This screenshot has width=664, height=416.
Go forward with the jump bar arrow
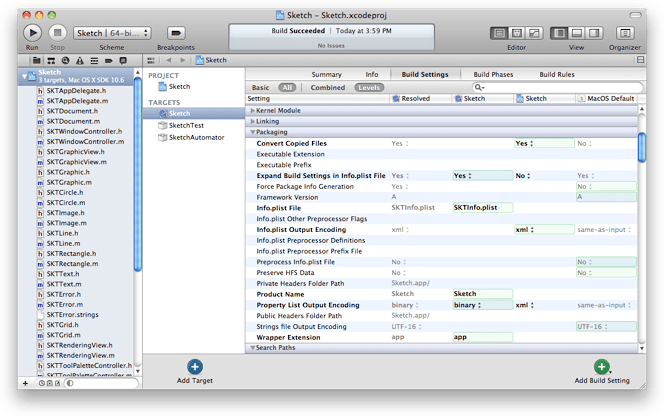(183, 60)
